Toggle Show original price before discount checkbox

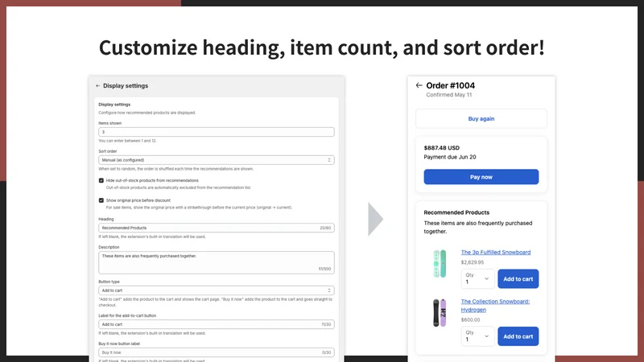point(101,200)
